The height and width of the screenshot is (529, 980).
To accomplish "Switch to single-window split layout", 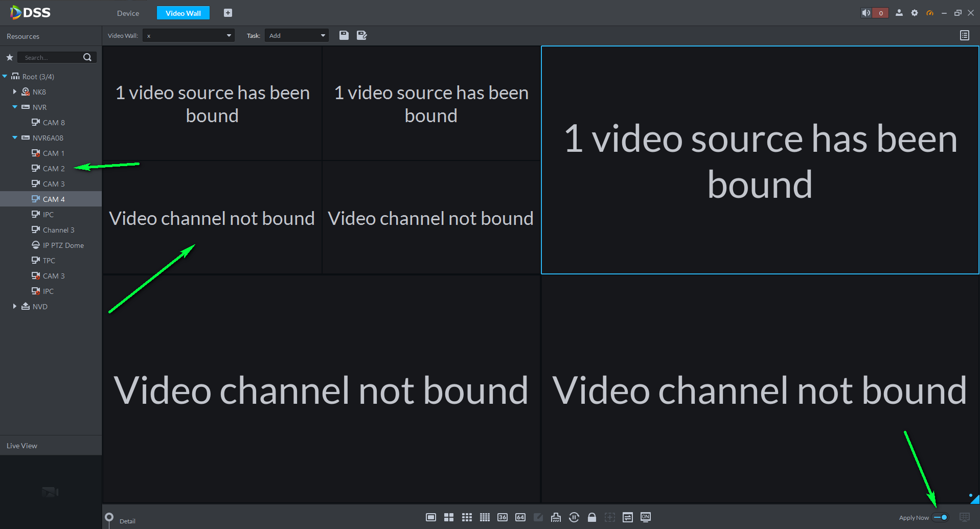I will [431, 517].
